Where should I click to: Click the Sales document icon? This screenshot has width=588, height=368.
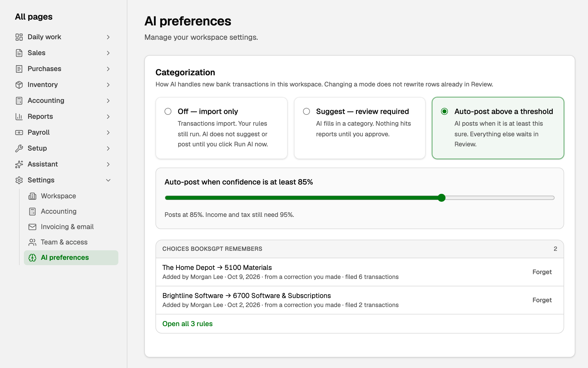point(19,53)
